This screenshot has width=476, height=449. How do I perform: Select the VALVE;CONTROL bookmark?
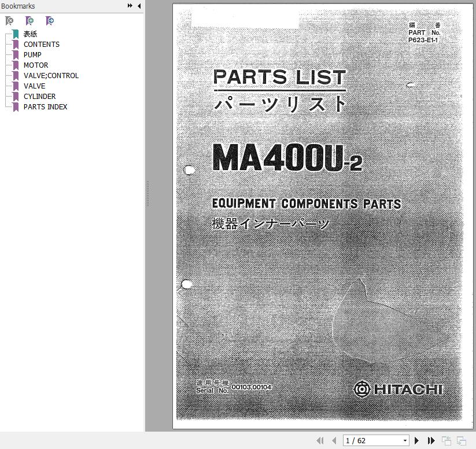point(51,76)
